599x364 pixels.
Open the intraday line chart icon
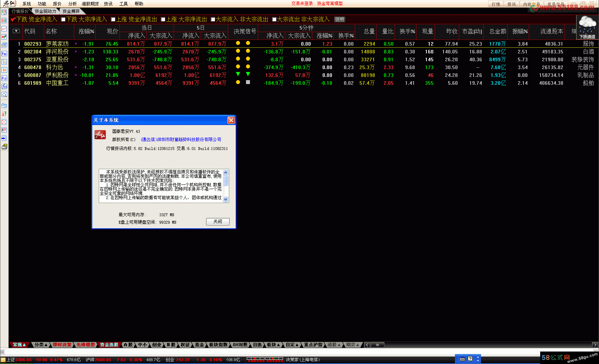[x=4, y=28]
